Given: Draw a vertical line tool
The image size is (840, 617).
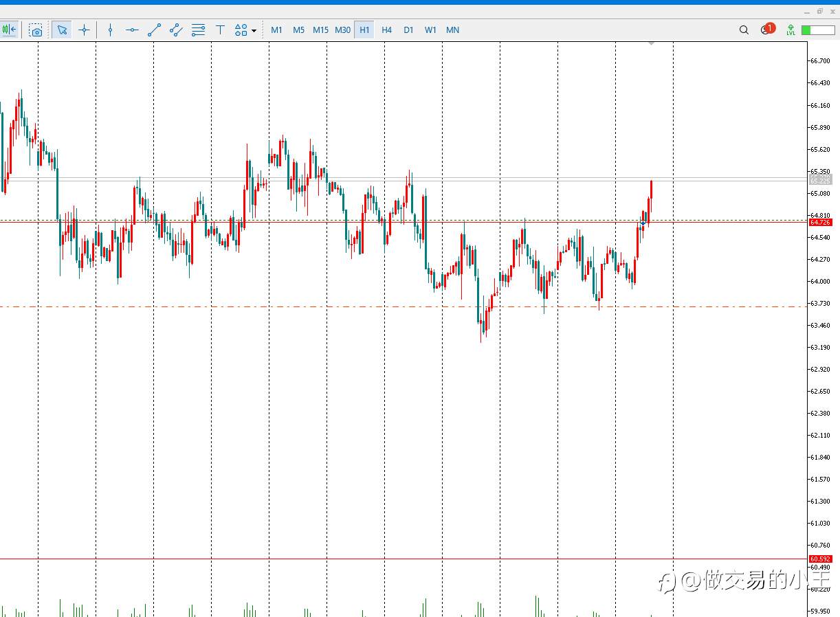Looking at the screenshot, I should point(110,30).
